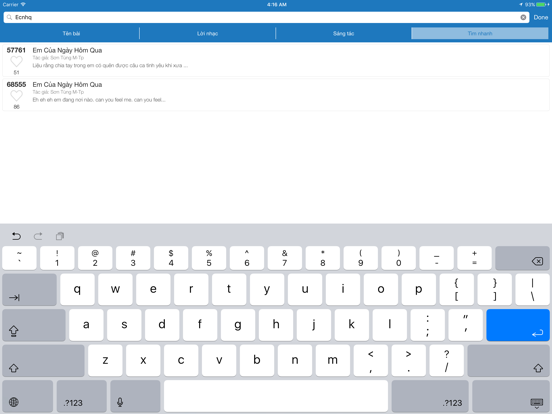Tap the letter c key
This screenshot has width=552, height=414.
181,360
